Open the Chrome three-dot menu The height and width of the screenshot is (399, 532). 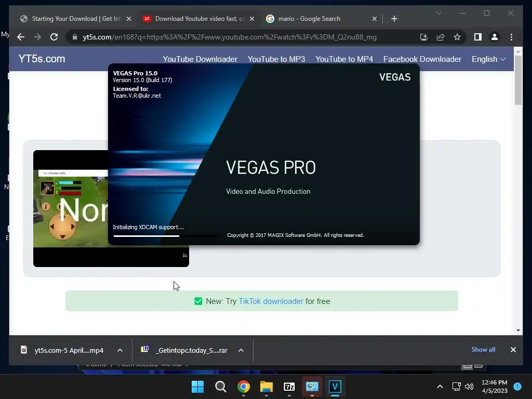[x=511, y=37]
